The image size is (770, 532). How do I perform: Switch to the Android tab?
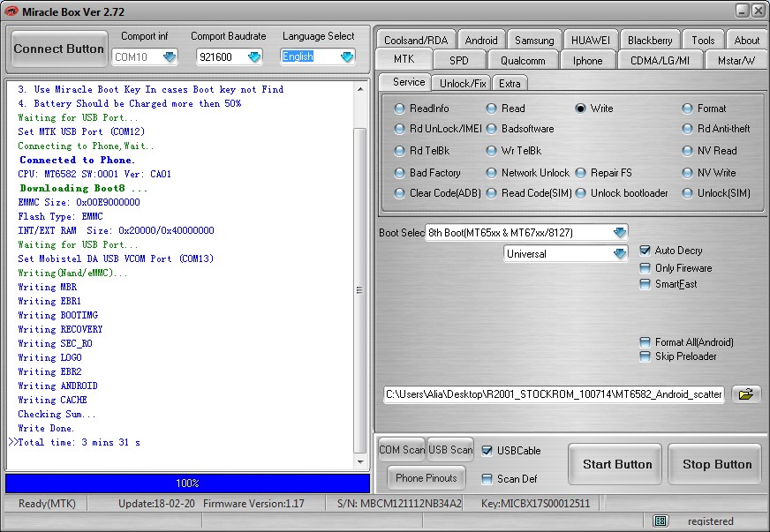(480, 40)
